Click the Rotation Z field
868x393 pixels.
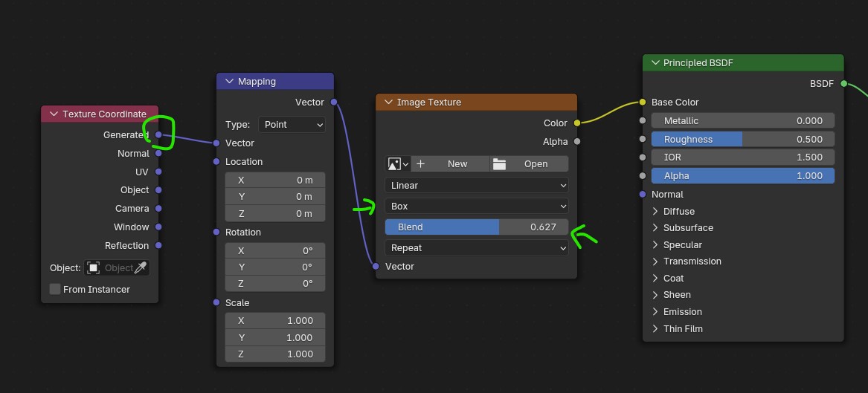(275, 284)
